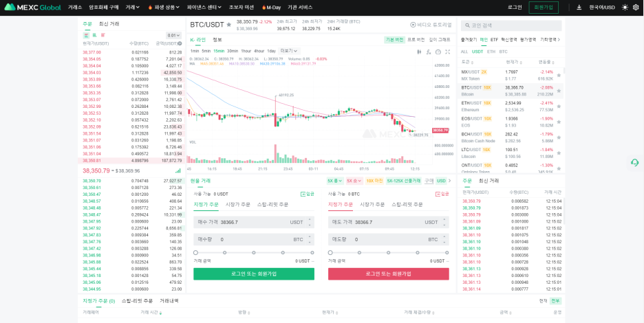Sort coin list by 변동률 column
644x323 pixels.
coord(548,62)
